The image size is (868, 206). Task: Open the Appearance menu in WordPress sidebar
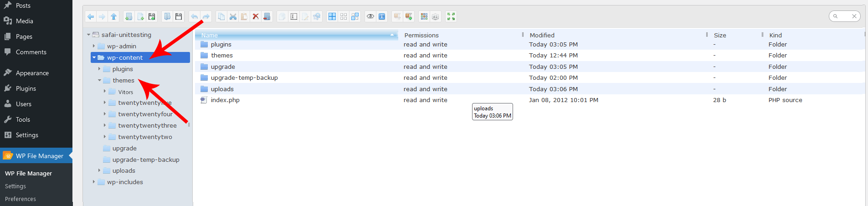point(32,73)
